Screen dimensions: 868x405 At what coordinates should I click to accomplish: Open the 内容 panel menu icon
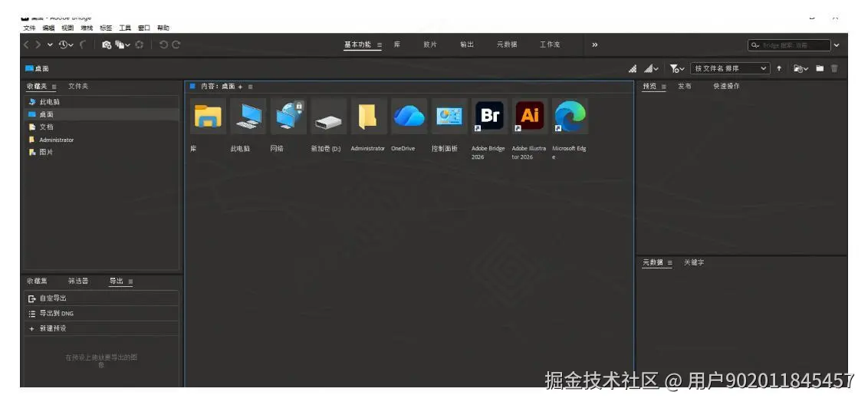click(250, 87)
